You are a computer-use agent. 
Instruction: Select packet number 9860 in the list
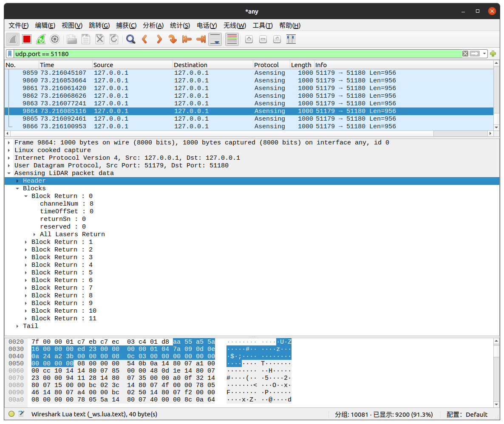(x=127, y=80)
